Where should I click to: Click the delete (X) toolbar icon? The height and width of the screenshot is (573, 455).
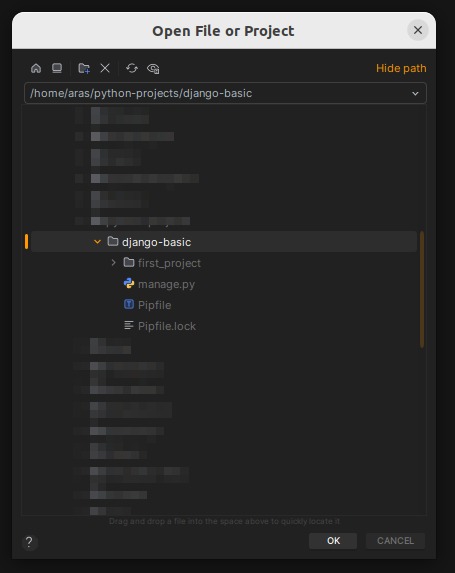click(105, 68)
